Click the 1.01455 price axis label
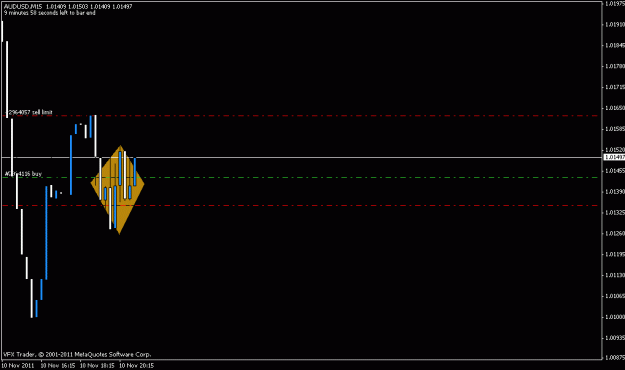Viewport: 625px width, 370px height. [615, 171]
